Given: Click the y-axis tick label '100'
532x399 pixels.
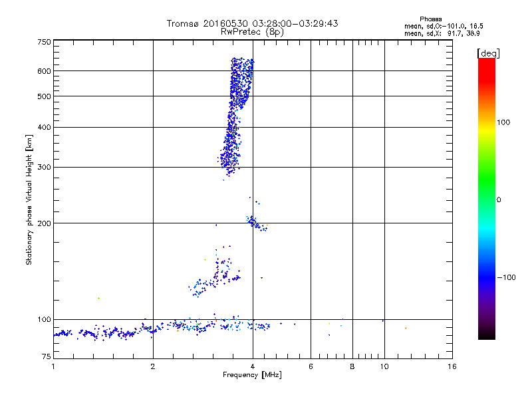Looking at the screenshot, I should 44,320.
